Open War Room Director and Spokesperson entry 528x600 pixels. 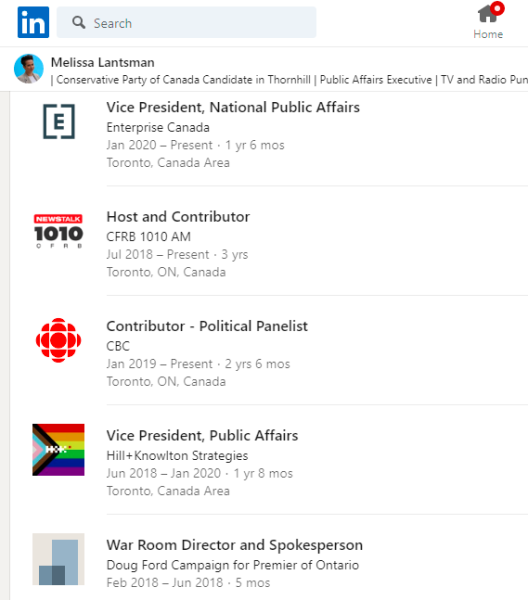pos(235,545)
